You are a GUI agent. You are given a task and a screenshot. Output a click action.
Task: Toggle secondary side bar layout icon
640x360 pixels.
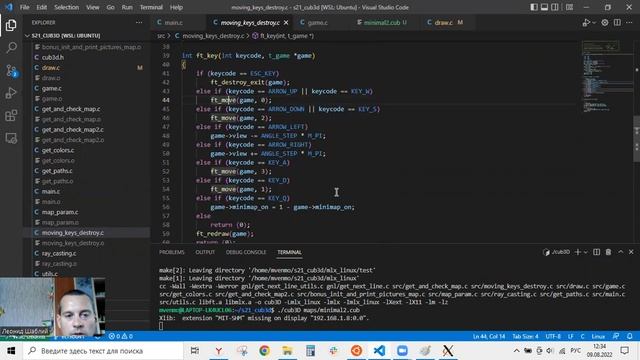pyautogui.click(x=555, y=7)
